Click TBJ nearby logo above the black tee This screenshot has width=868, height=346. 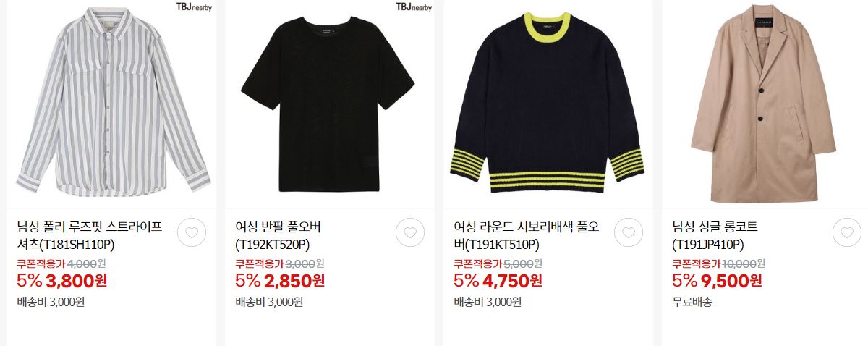(414, 7)
